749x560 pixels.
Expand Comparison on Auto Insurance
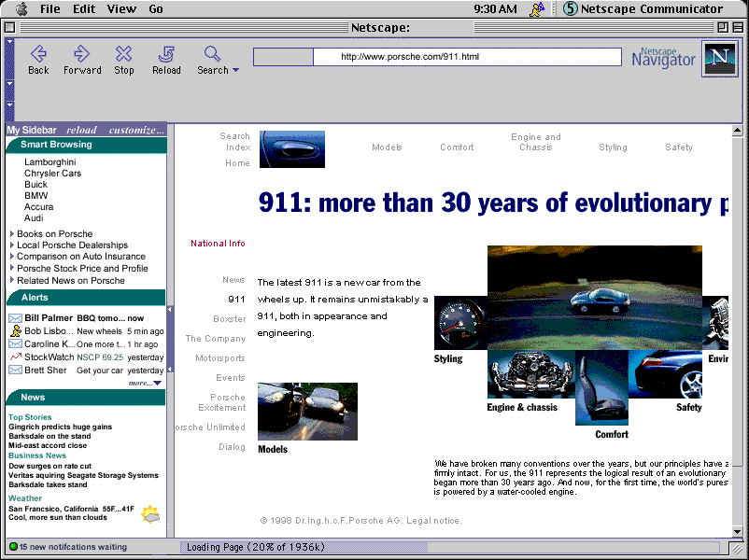(x=12, y=257)
